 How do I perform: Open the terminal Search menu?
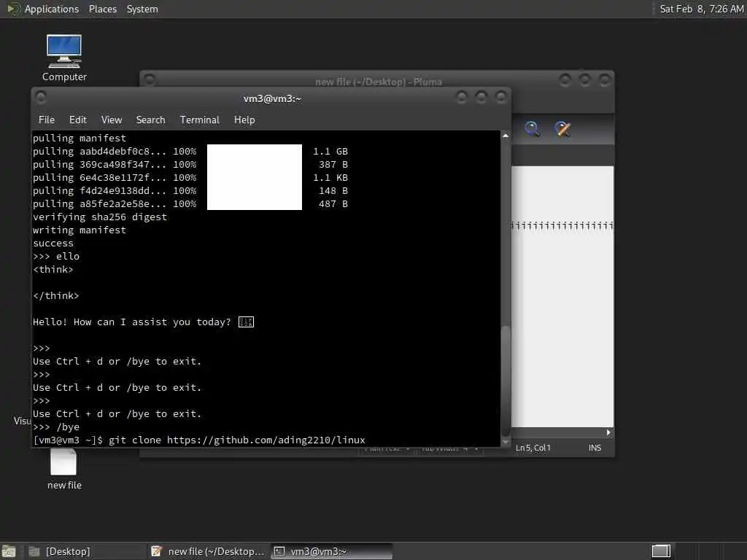(150, 120)
